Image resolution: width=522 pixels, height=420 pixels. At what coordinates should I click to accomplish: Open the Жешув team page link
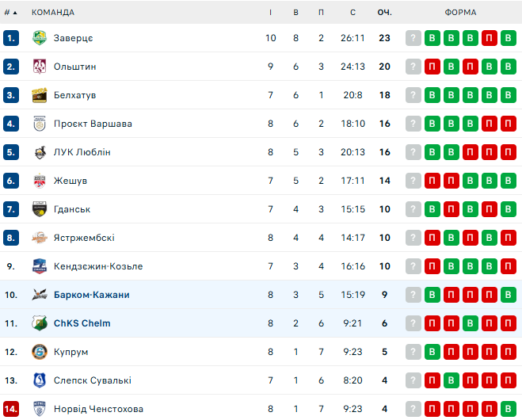pos(70,181)
